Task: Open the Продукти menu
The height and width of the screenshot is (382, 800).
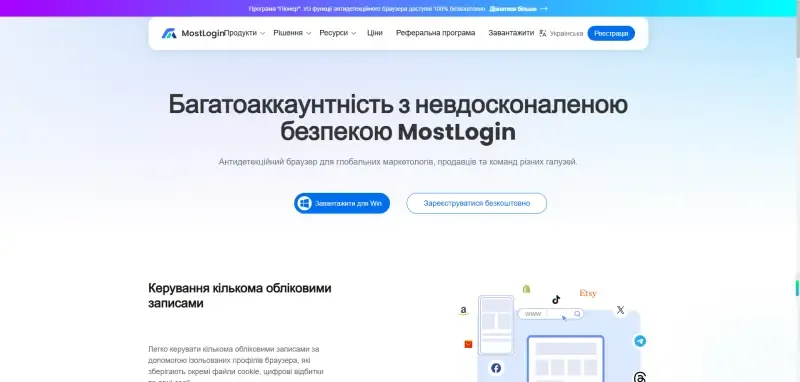Action: click(x=241, y=33)
